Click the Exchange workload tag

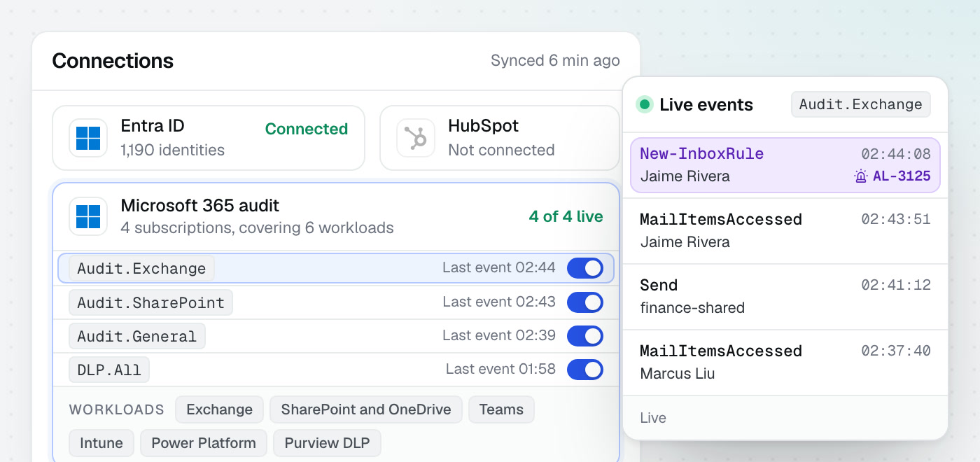[219, 409]
